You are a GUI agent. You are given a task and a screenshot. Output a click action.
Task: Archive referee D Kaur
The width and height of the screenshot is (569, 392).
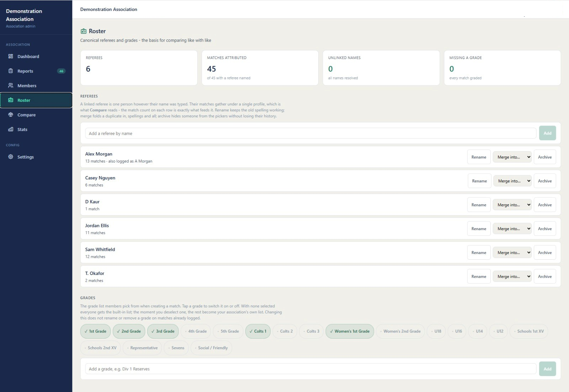pos(545,205)
